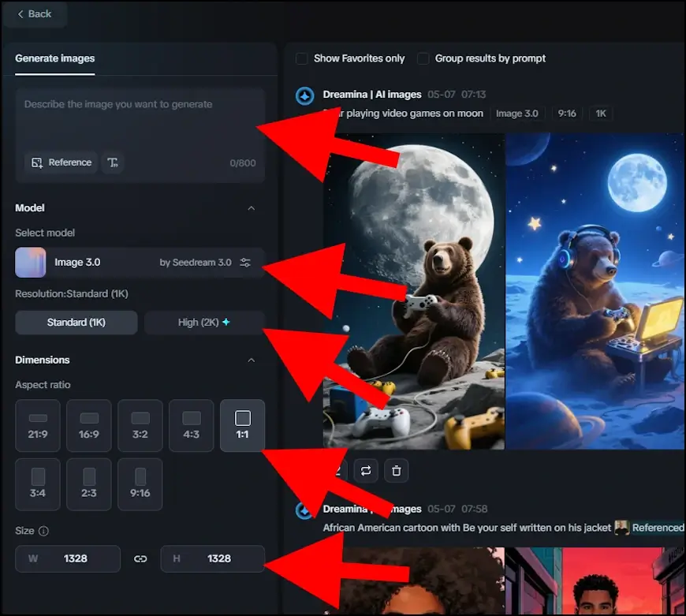686x616 pixels.
Task: Click the "05-07 07:13" timestamp
Action: point(457,95)
